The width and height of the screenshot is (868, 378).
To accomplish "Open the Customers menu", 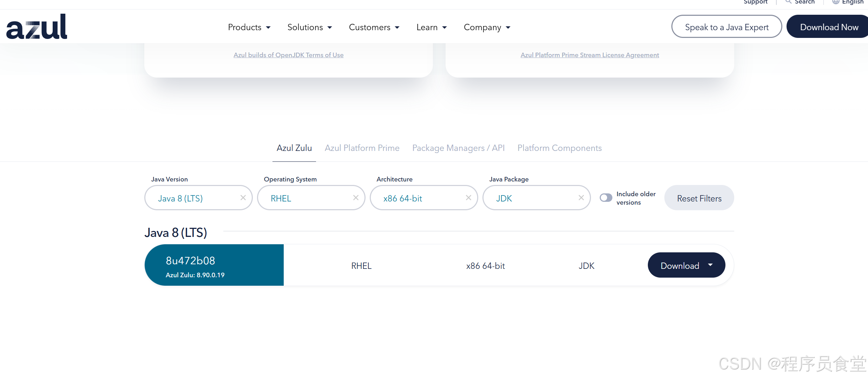I will pyautogui.click(x=374, y=27).
